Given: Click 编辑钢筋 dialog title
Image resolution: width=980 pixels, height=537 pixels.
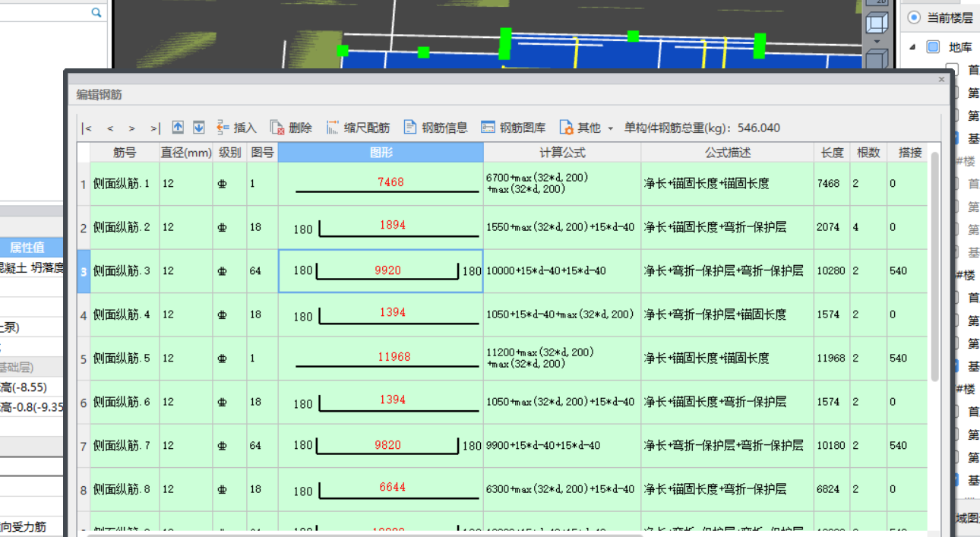Looking at the screenshot, I should [x=100, y=95].
